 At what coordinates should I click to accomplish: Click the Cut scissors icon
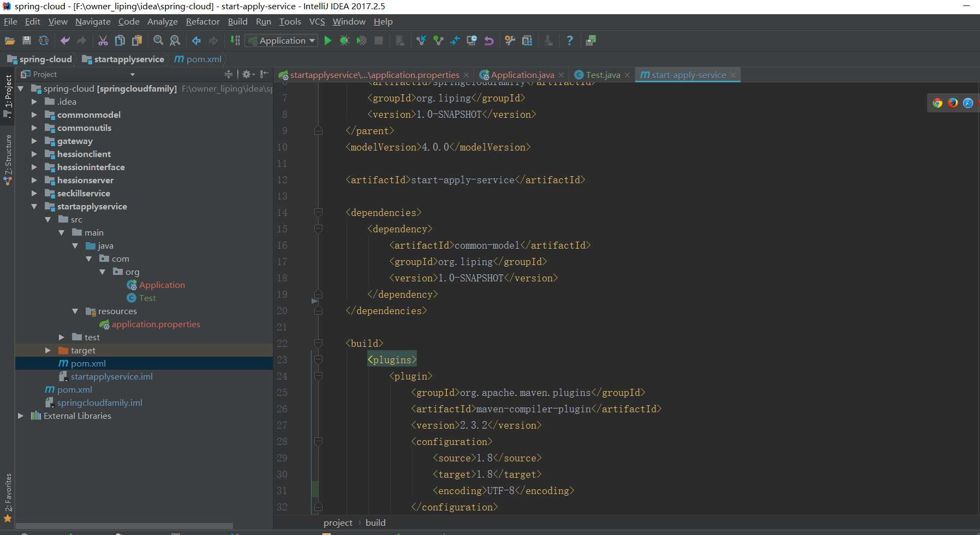coord(103,40)
